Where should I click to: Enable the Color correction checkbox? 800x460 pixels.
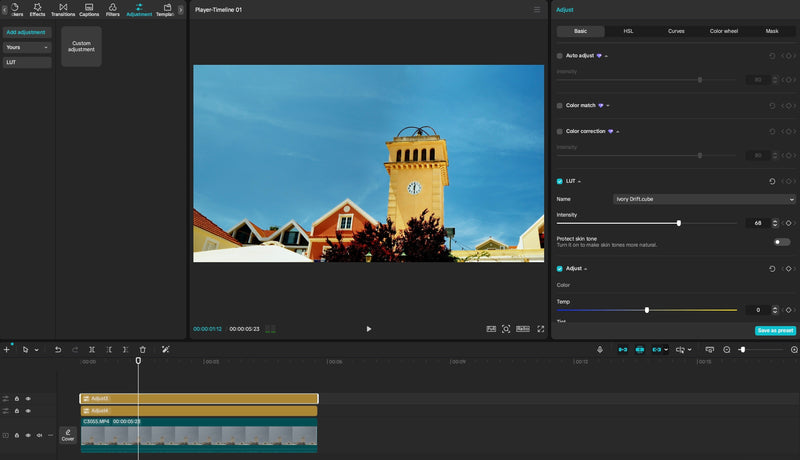point(560,132)
